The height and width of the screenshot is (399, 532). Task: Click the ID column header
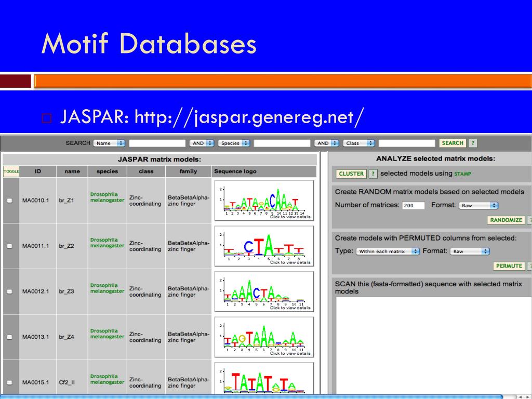tap(38, 171)
